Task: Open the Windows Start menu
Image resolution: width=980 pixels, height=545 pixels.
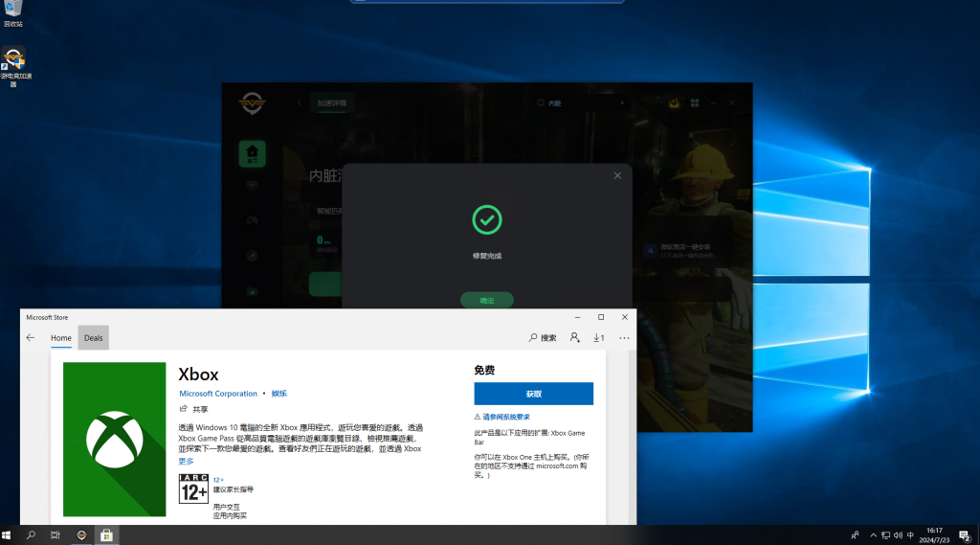Action: [7, 535]
